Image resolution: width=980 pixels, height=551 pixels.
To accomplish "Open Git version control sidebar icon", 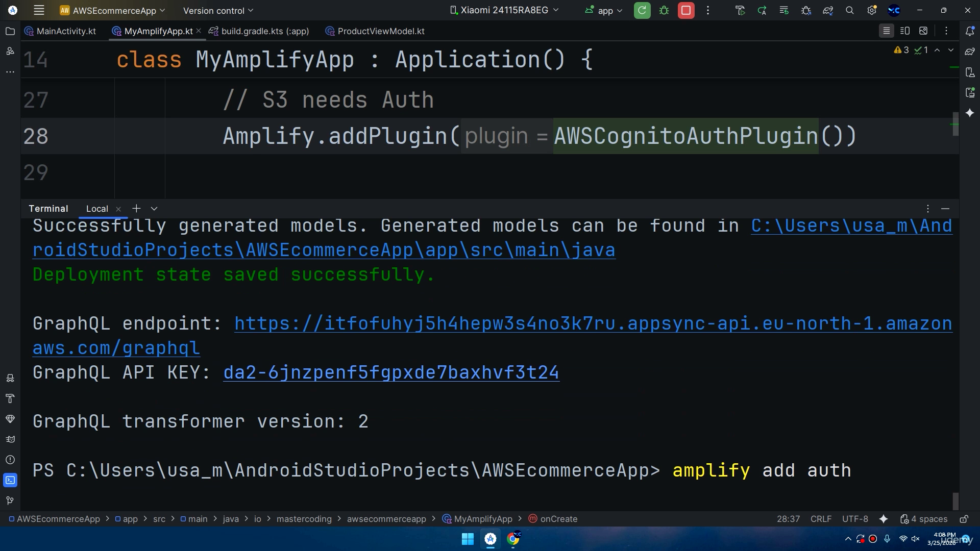I will 10,500.
